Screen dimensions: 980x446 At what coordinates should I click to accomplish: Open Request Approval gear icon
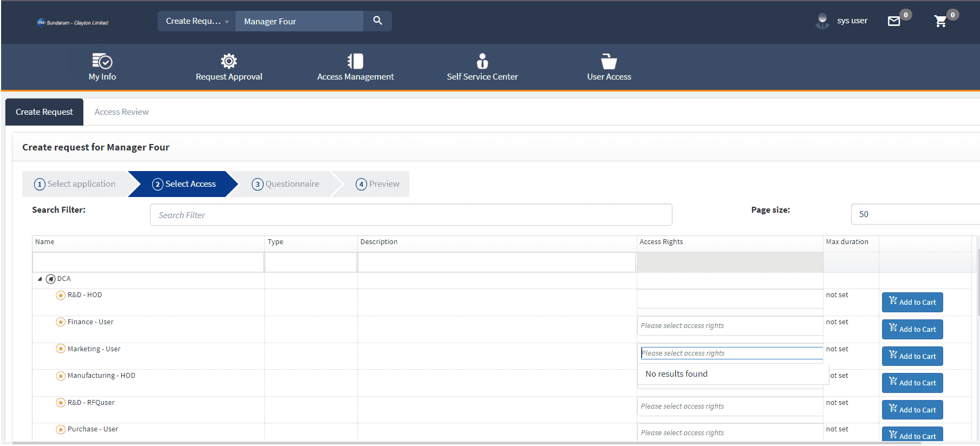coord(228,61)
